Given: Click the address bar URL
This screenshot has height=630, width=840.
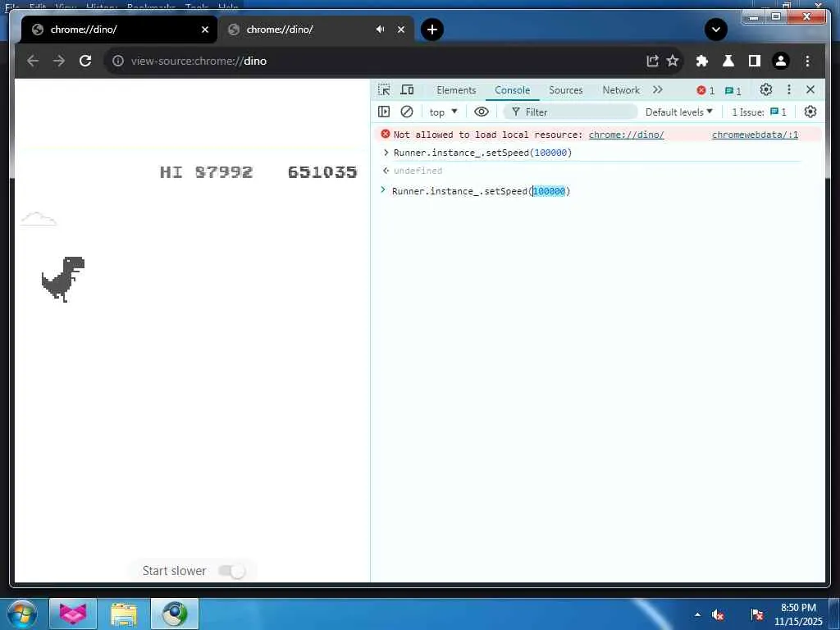Looking at the screenshot, I should click(199, 61).
